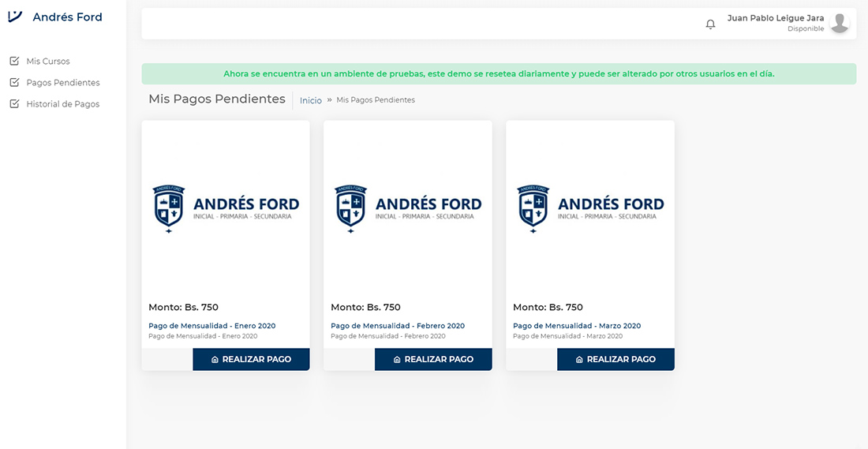Click the gray Febrero 2020 description subtitle
The image size is (868, 449).
point(388,336)
